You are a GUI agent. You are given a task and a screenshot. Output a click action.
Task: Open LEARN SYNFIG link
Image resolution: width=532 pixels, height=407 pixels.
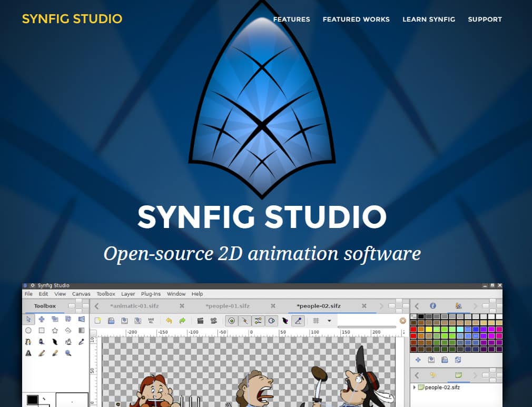[x=429, y=19]
